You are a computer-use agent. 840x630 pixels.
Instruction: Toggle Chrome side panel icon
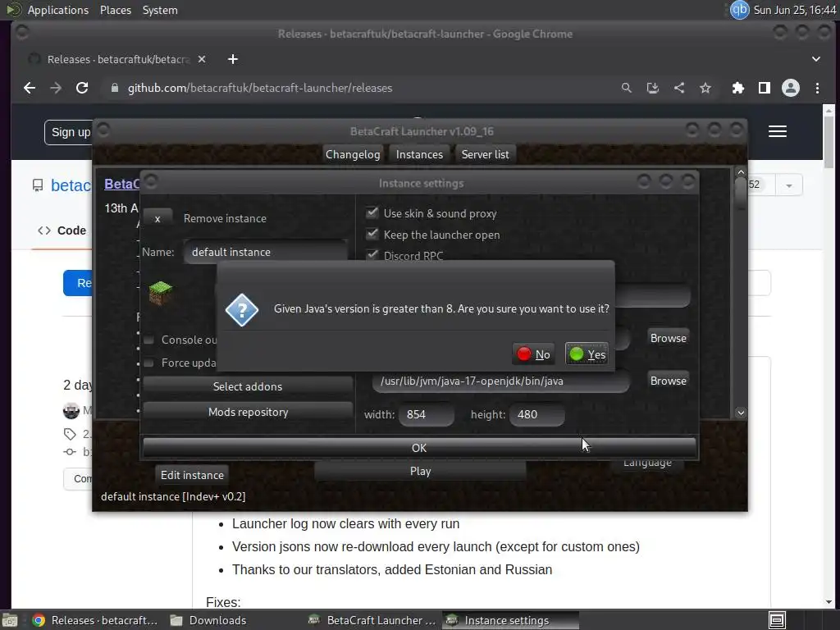click(765, 88)
